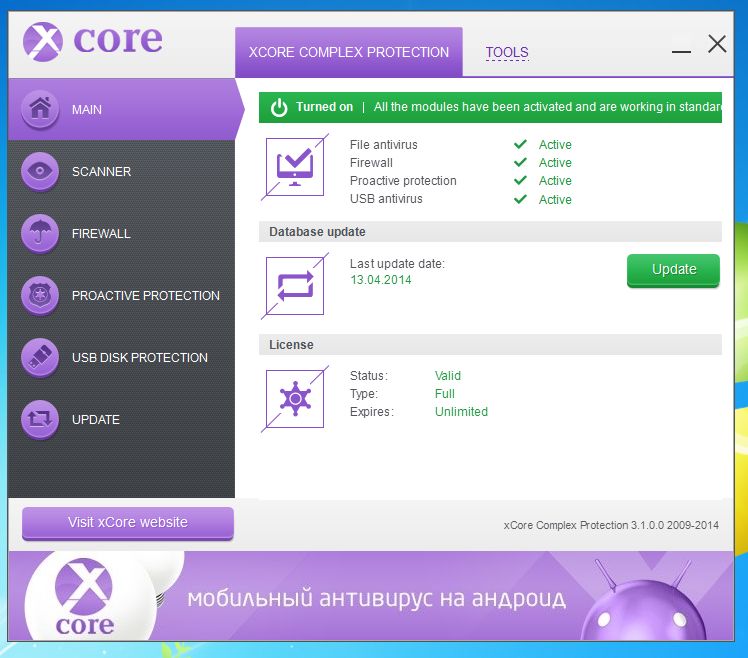The image size is (748, 658).
Task: Click the Russian mobile antivirus banner text
Action: 377,598
